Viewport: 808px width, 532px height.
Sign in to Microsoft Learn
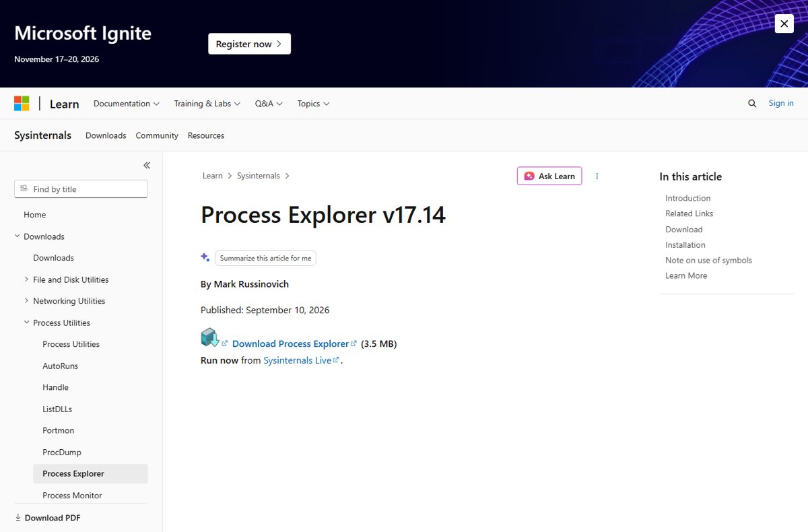coord(781,103)
